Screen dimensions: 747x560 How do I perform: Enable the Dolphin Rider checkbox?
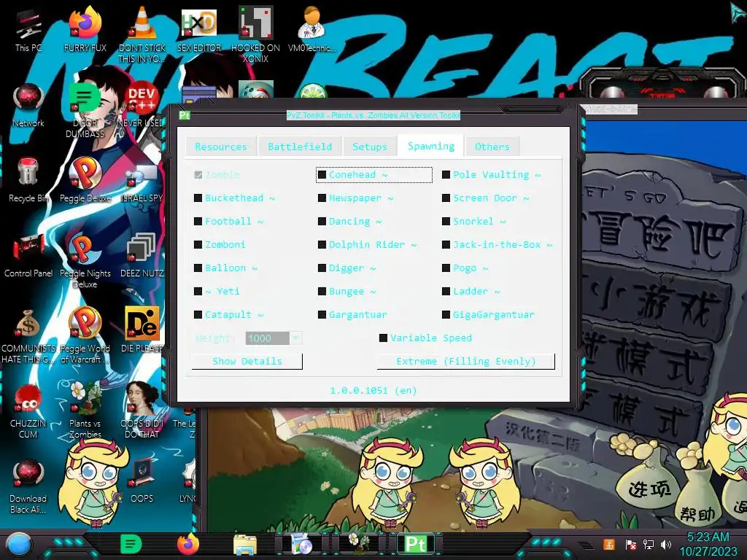322,245
